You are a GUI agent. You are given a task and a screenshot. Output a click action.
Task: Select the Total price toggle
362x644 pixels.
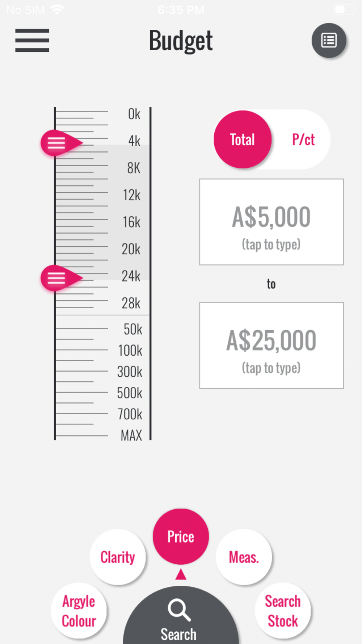click(x=243, y=140)
